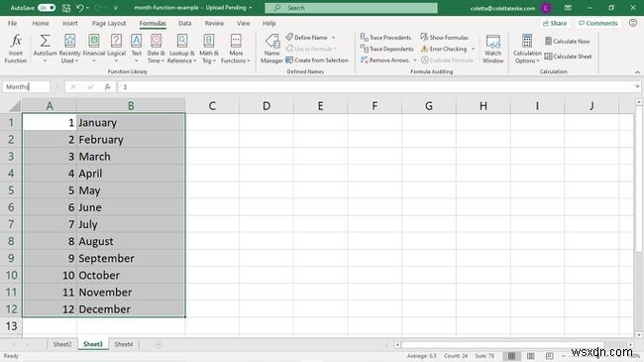
Task: Open the Insert Function dialog
Action: pos(16,49)
